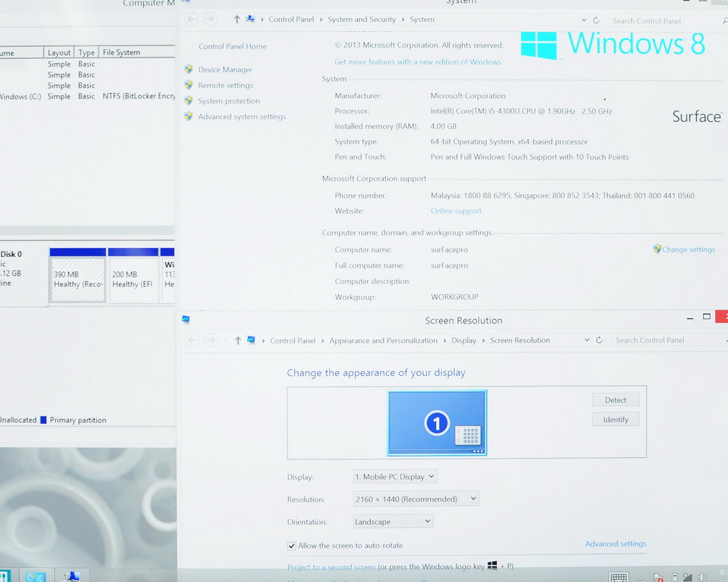The width and height of the screenshot is (728, 582).
Task: Select System breadcrumb in address bar
Action: (422, 20)
